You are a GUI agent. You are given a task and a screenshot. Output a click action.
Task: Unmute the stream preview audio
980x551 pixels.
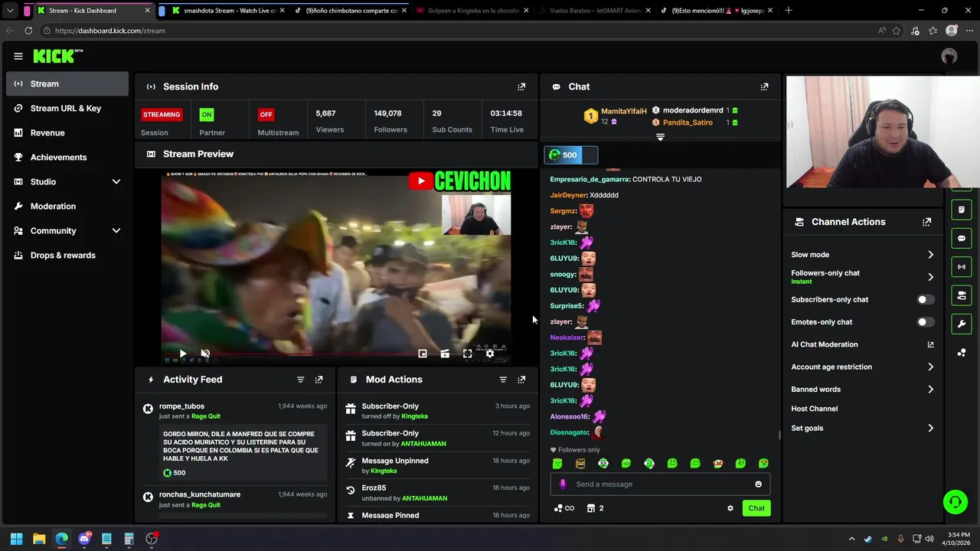tap(205, 354)
